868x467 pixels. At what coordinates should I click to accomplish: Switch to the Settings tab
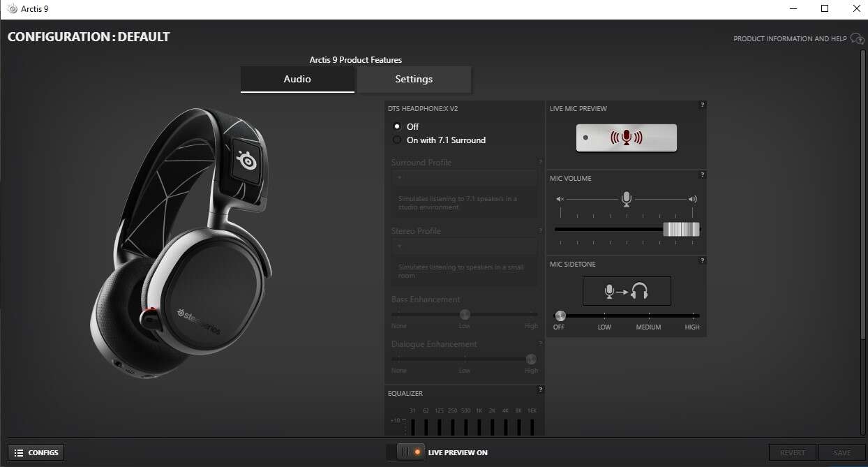coord(414,80)
